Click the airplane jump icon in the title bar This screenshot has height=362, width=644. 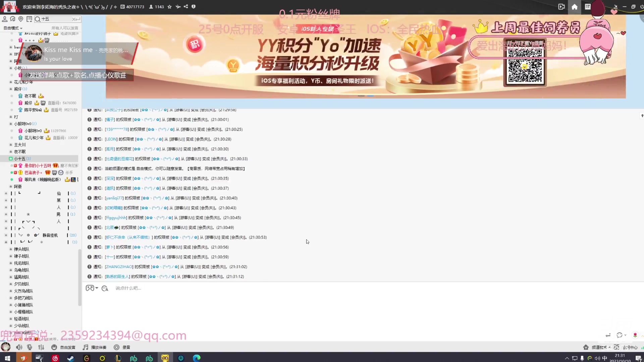(x=178, y=7)
